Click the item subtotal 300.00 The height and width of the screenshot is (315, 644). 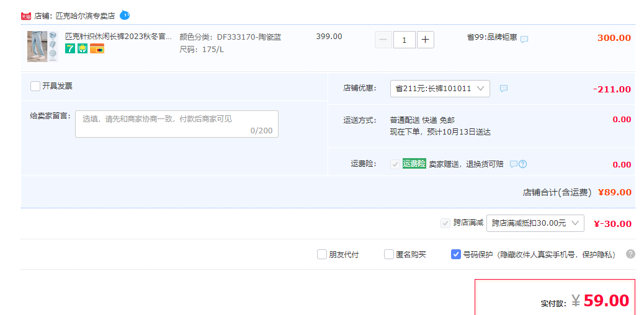pyautogui.click(x=614, y=38)
